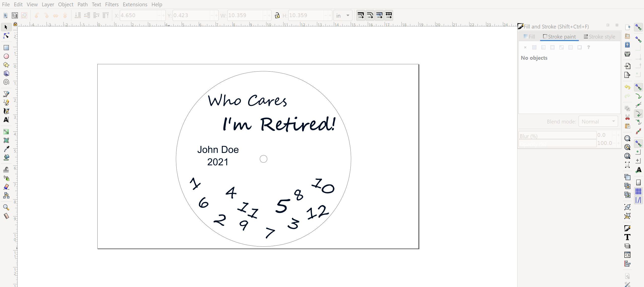Screen dimensions: 644x287
Task: Select the Node editing tool
Action: coord(6,36)
